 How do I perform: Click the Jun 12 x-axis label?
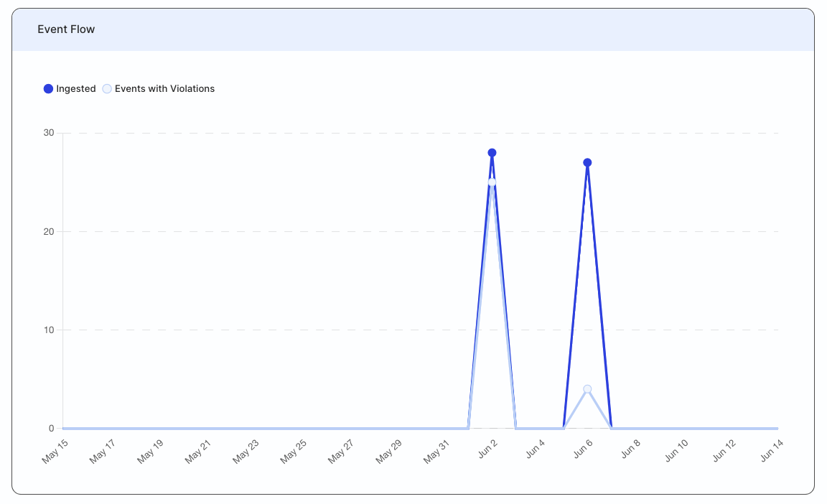pyautogui.click(x=724, y=451)
